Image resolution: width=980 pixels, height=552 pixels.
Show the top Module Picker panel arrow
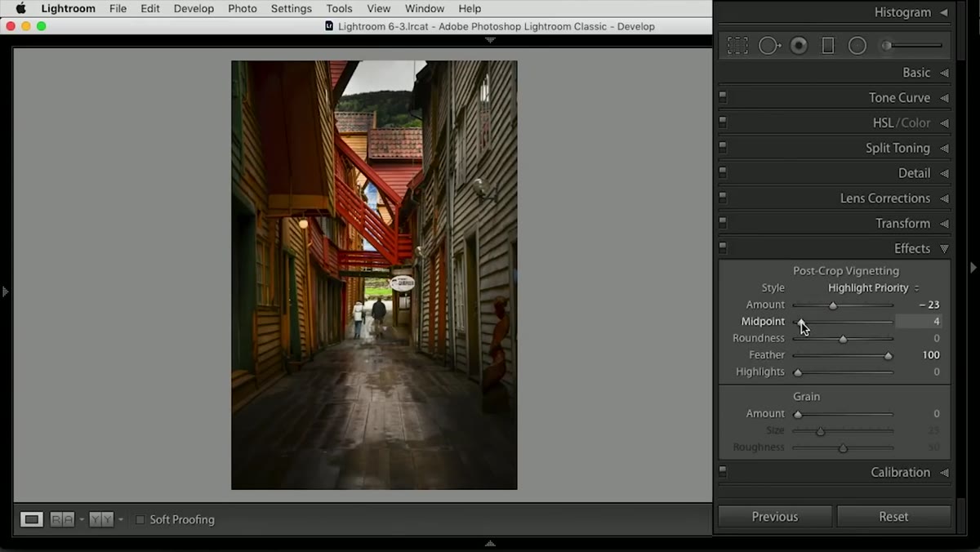point(490,40)
